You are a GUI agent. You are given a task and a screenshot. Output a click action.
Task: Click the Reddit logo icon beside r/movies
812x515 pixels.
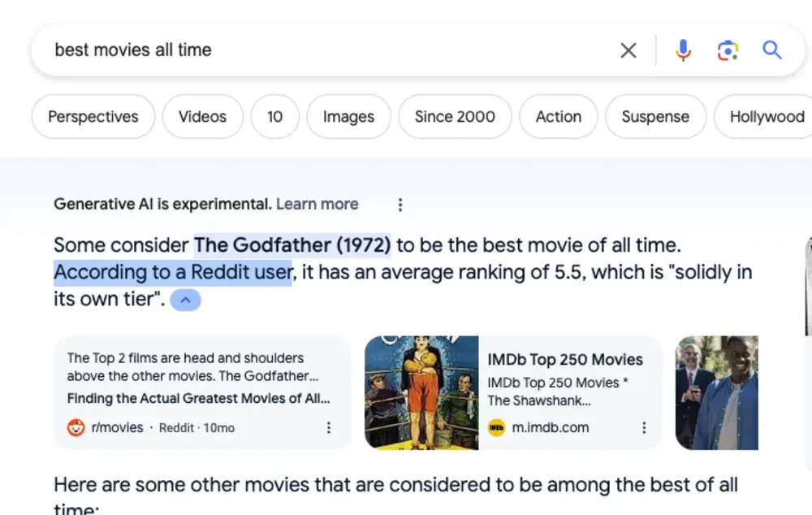click(76, 427)
